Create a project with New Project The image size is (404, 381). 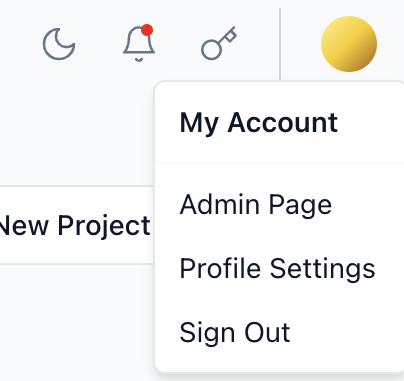(75, 225)
